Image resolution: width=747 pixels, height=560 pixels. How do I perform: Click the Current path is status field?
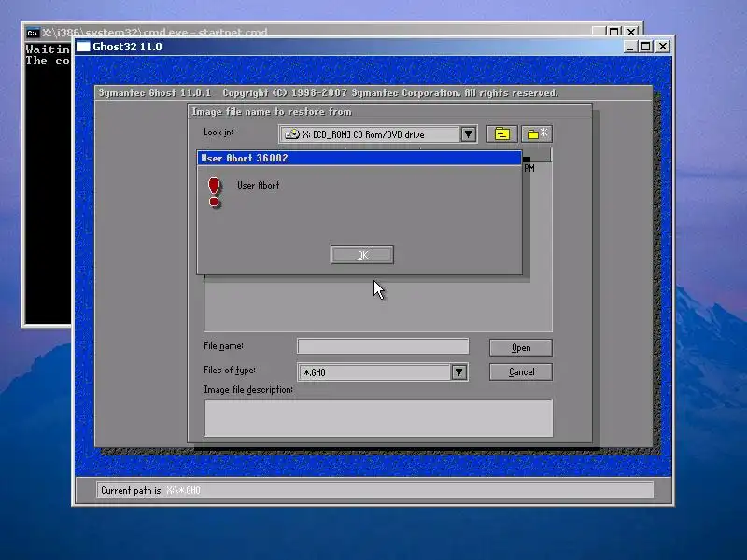click(x=374, y=490)
